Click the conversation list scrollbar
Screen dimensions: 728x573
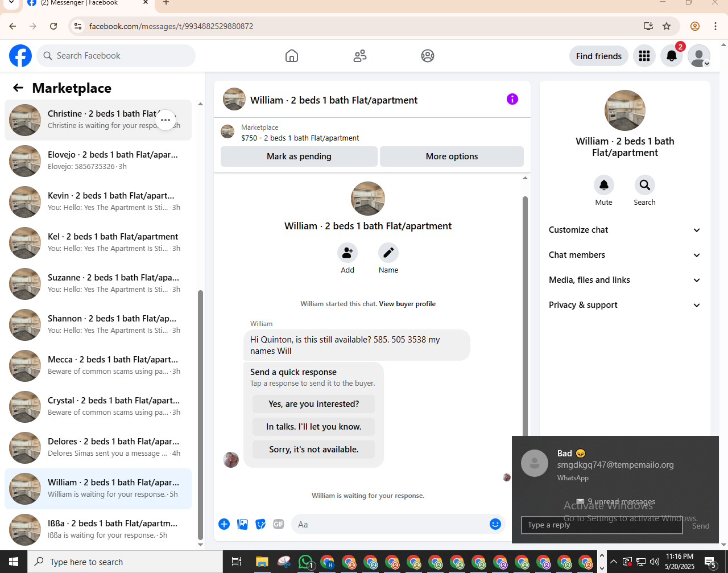[x=200, y=415]
